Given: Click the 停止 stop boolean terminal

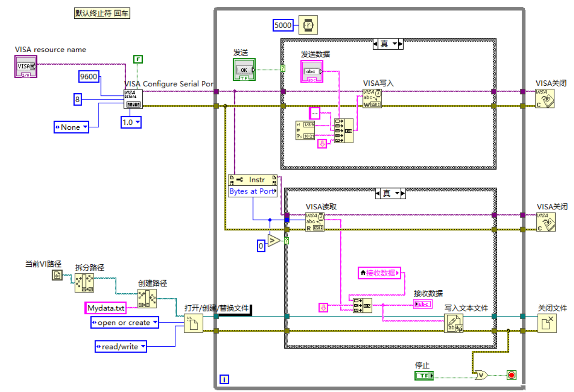Looking at the screenshot, I should pyautogui.click(x=424, y=376).
